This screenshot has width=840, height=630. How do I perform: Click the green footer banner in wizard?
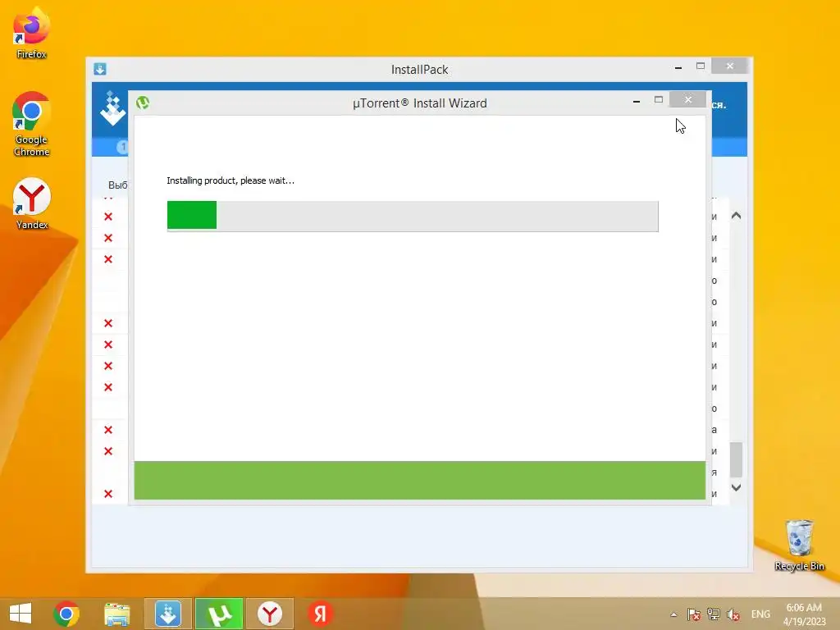(419, 481)
